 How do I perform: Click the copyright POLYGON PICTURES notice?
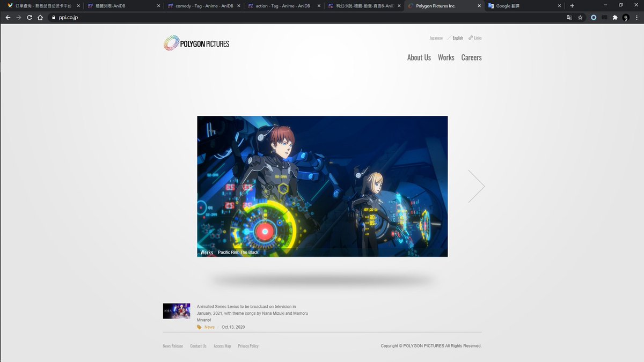click(x=431, y=346)
